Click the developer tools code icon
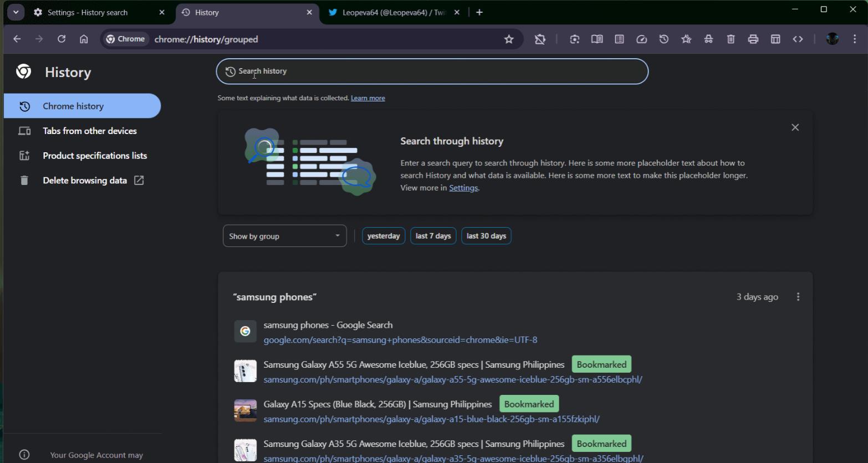868x463 pixels. [798, 39]
